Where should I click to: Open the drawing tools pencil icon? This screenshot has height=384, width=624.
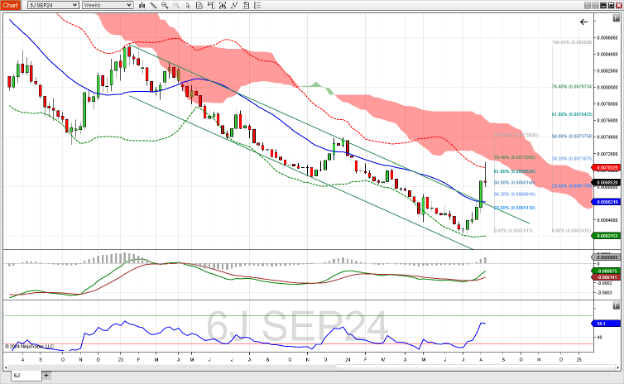point(153,5)
